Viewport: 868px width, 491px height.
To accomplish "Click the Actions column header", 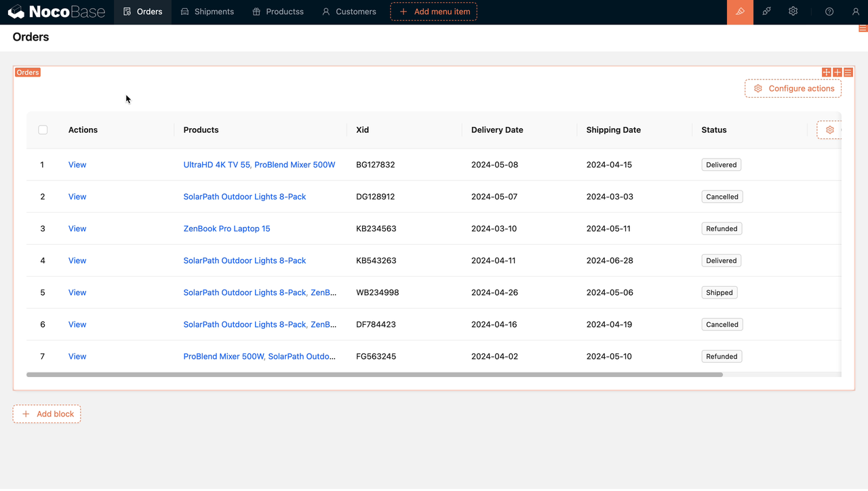I will pyautogui.click(x=83, y=130).
